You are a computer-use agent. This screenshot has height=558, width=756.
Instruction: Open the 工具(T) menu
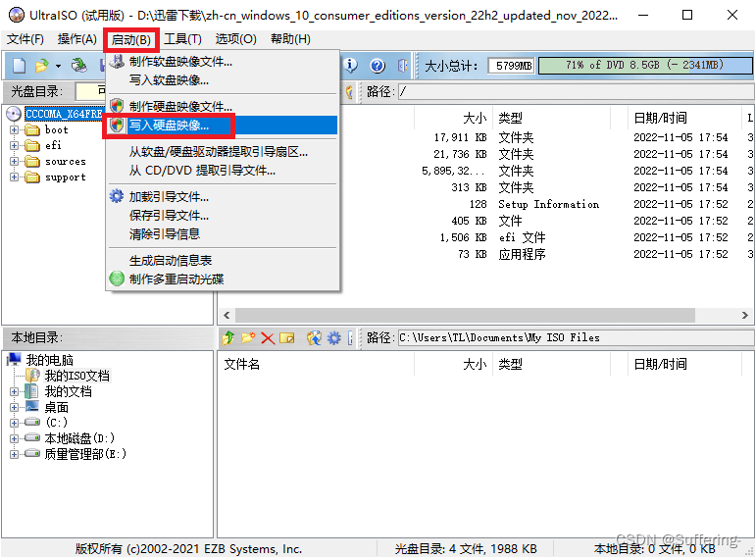tap(182, 39)
